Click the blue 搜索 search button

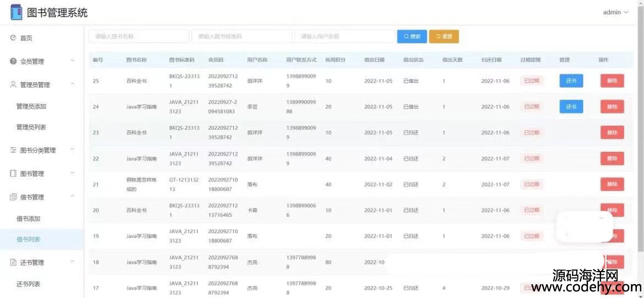coord(412,36)
